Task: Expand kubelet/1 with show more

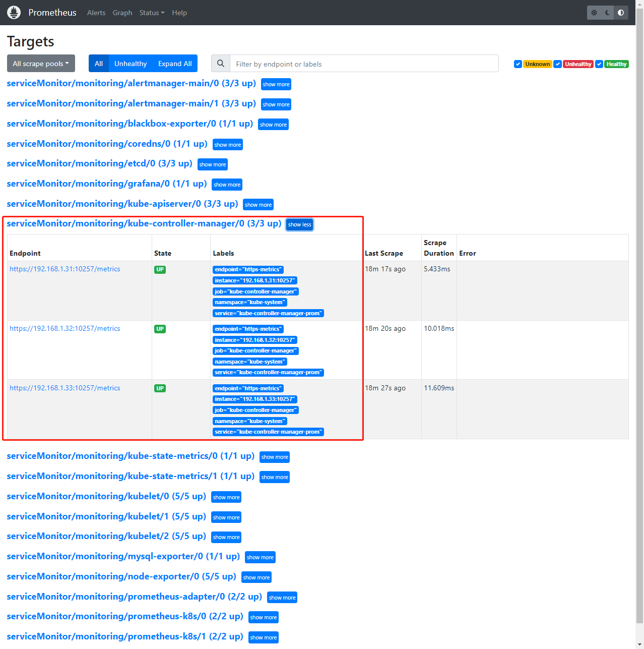Action: pos(226,517)
